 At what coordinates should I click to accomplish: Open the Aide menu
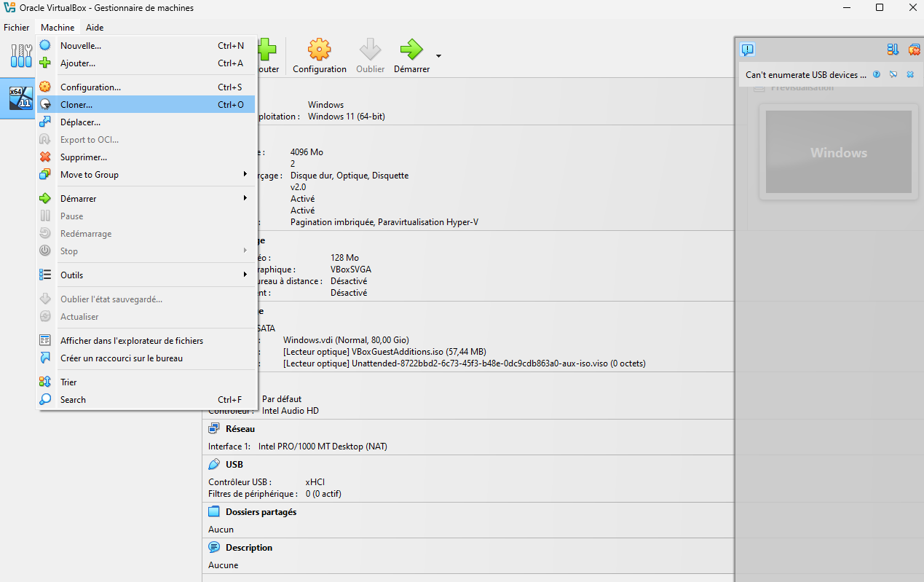point(95,28)
